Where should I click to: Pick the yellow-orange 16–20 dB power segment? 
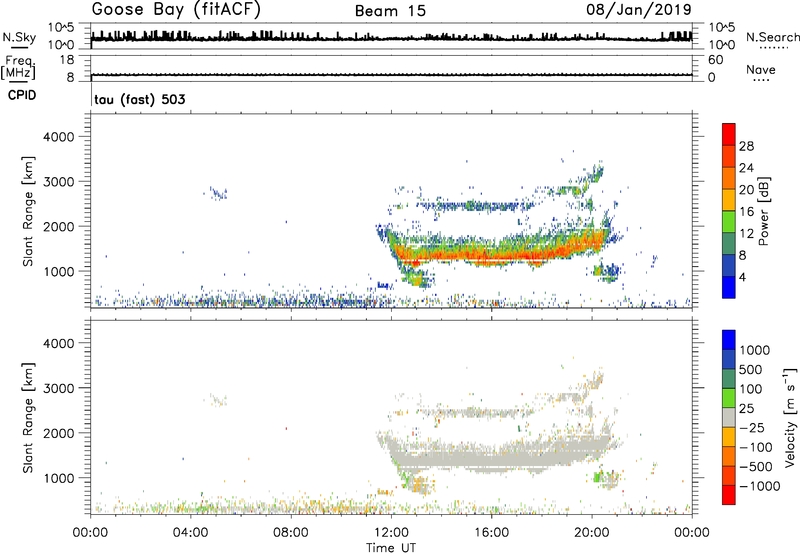tap(729, 199)
